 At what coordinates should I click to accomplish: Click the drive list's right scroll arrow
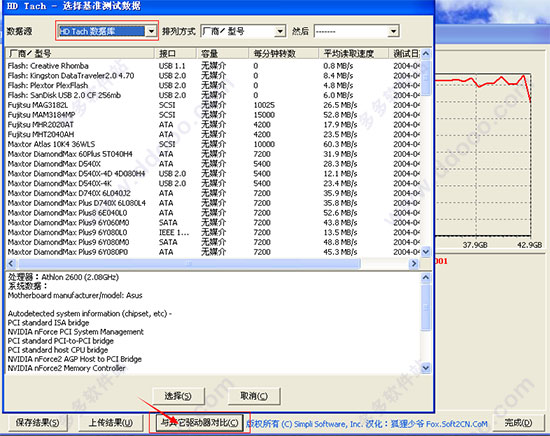pos(414,263)
